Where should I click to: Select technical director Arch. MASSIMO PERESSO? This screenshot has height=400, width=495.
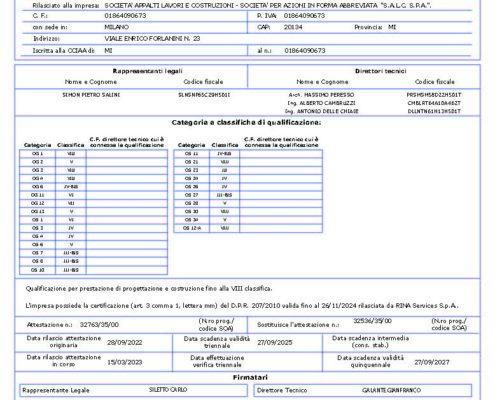[321, 95]
